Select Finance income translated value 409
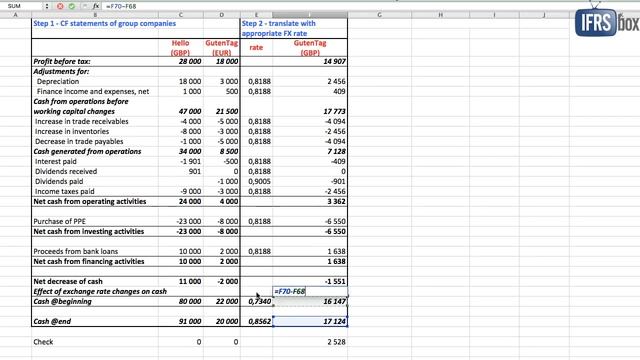Image resolution: width=640 pixels, height=360 pixels. coord(310,91)
